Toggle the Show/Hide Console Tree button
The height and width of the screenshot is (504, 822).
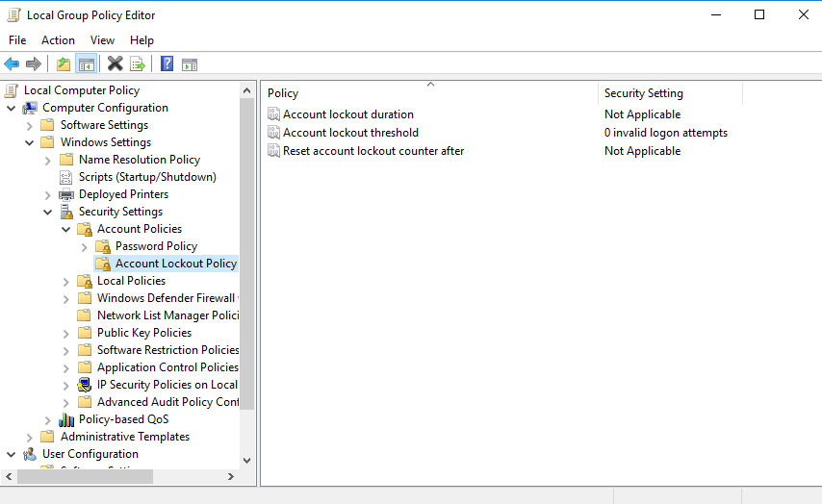click(87, 64)
